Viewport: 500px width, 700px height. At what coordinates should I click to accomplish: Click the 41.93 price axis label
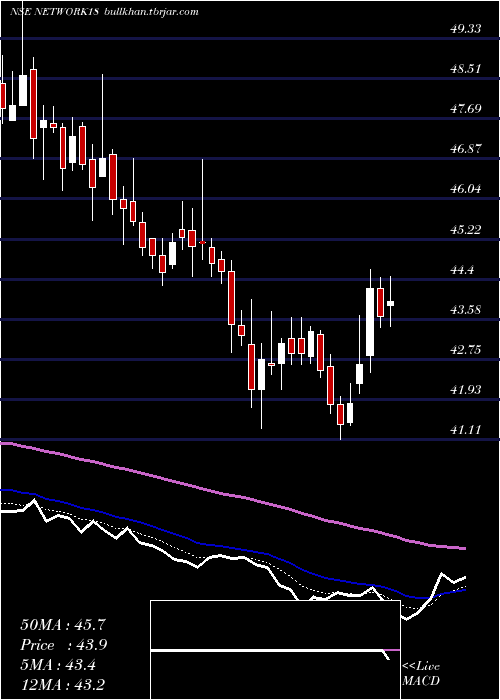(x=466, y=390)
